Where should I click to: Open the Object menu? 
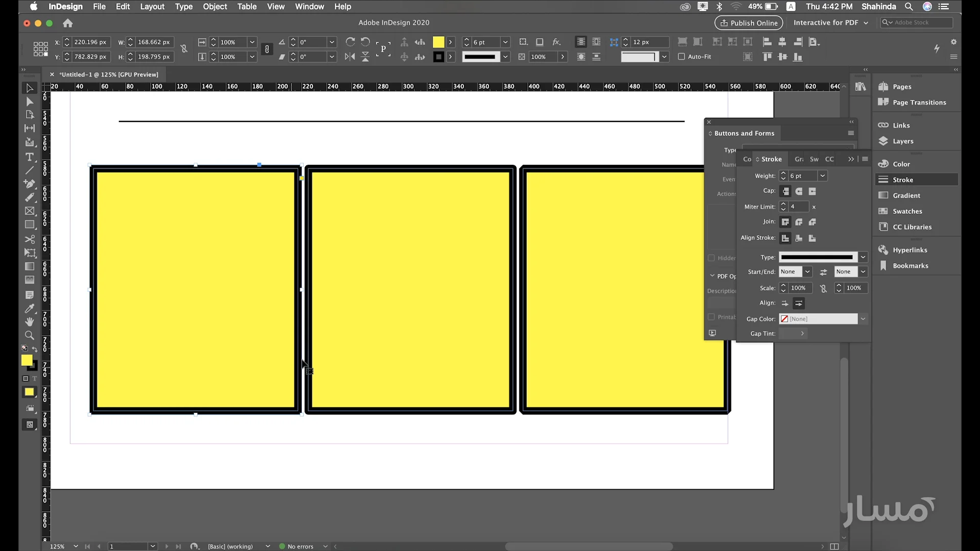point(215,7)
